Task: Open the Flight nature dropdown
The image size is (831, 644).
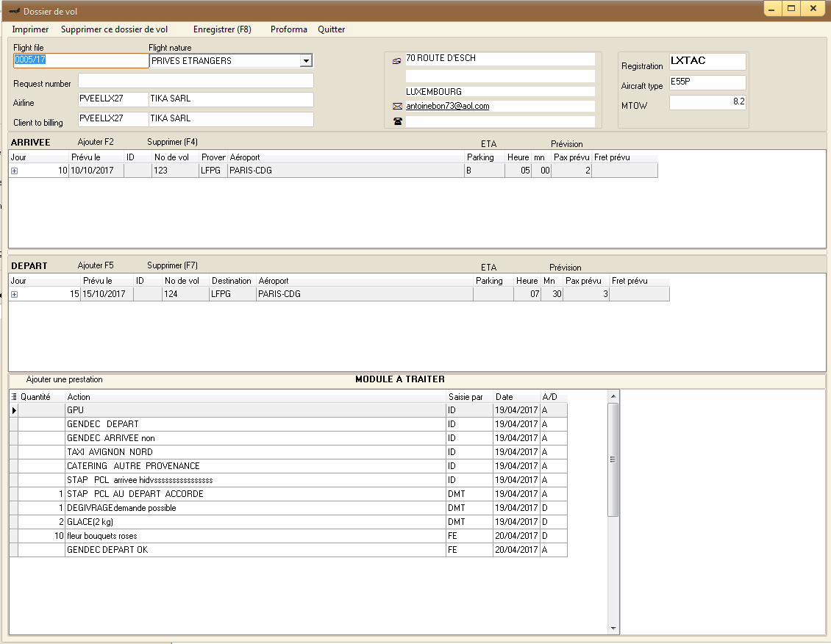Action: (307, 61)
